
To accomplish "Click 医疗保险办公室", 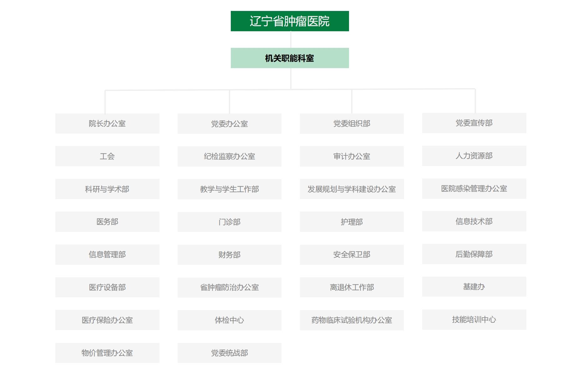I will click(x=107, y=320).
